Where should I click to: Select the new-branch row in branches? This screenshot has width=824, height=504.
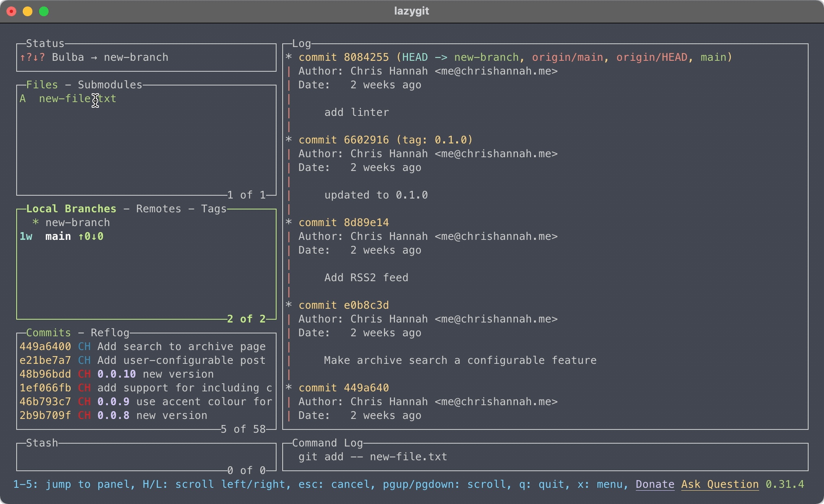click(146, 222)
